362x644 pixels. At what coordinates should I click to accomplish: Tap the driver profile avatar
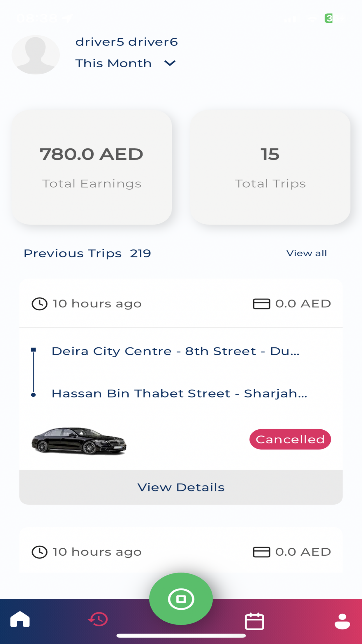click(36, 55)
